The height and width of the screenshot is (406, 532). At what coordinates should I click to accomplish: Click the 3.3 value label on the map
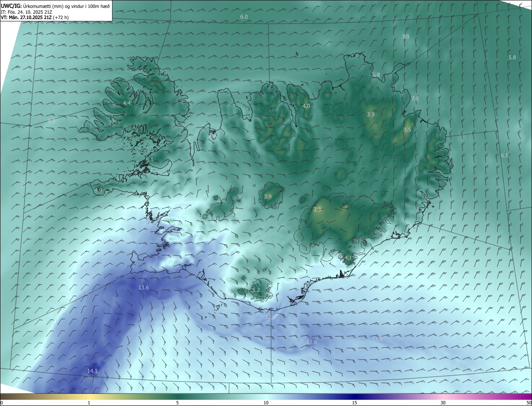(317, 210)
